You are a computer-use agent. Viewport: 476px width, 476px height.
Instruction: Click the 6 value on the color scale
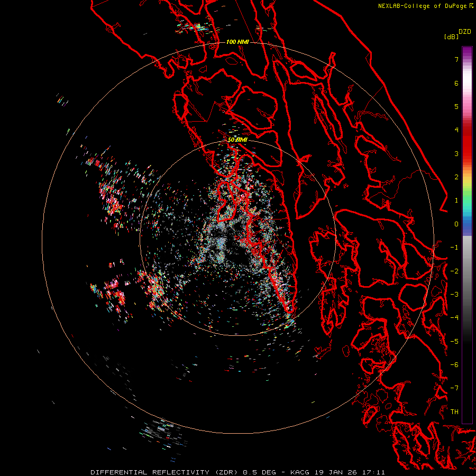pos(456,83)
